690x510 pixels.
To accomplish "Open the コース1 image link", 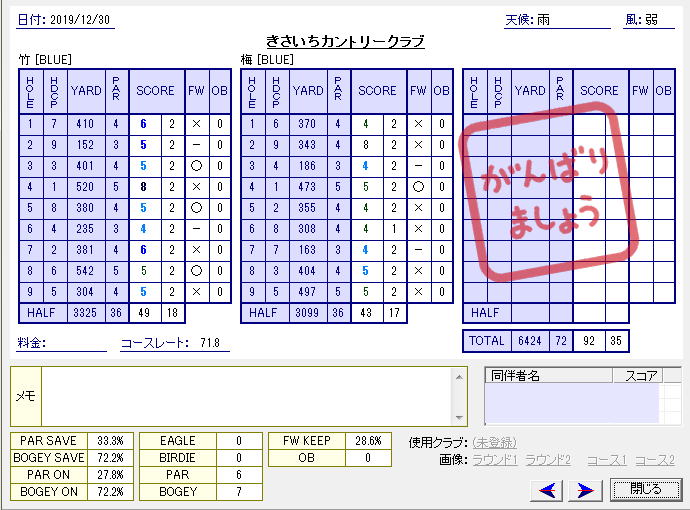I will [x=606, y=460].
